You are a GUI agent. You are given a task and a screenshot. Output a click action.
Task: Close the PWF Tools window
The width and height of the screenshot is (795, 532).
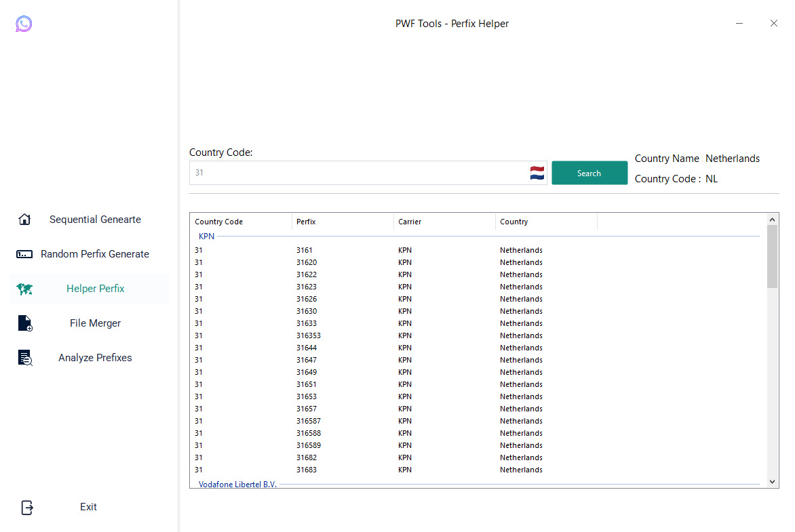pos(774,23)
